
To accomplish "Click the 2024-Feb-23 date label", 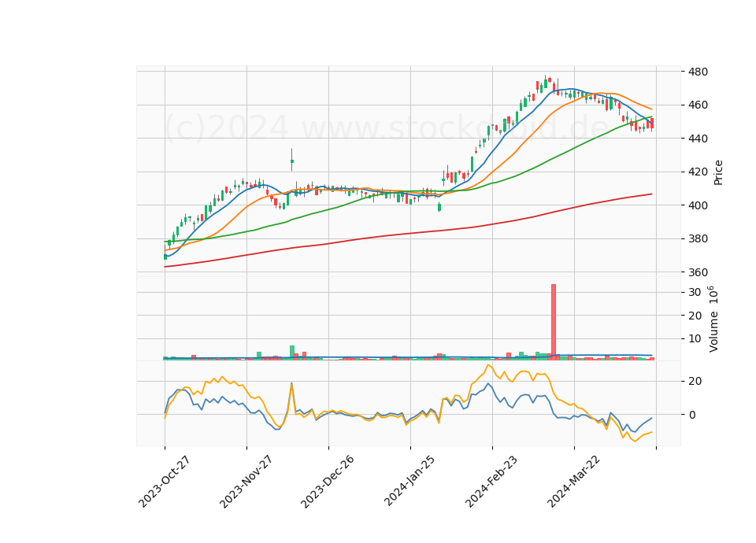I will tap(491, 482).
